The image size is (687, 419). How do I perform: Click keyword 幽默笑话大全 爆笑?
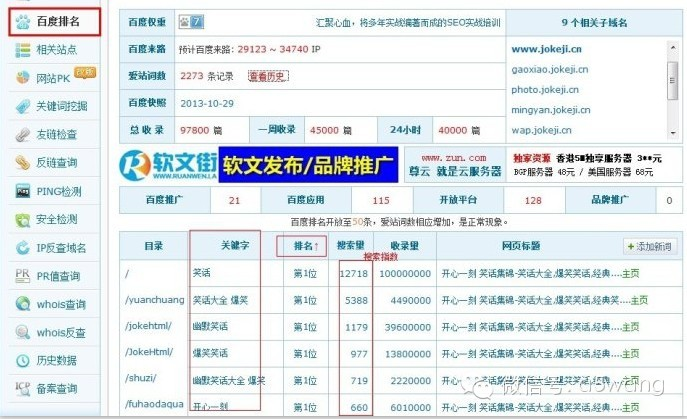[229, 380]
